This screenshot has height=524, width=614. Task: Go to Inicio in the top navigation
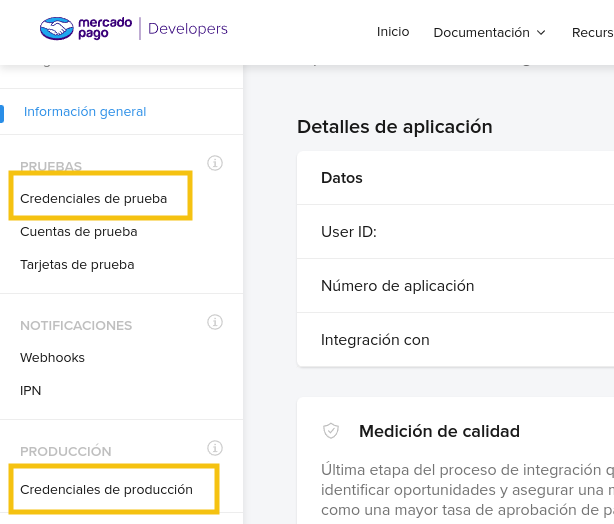tap(393, 32)
